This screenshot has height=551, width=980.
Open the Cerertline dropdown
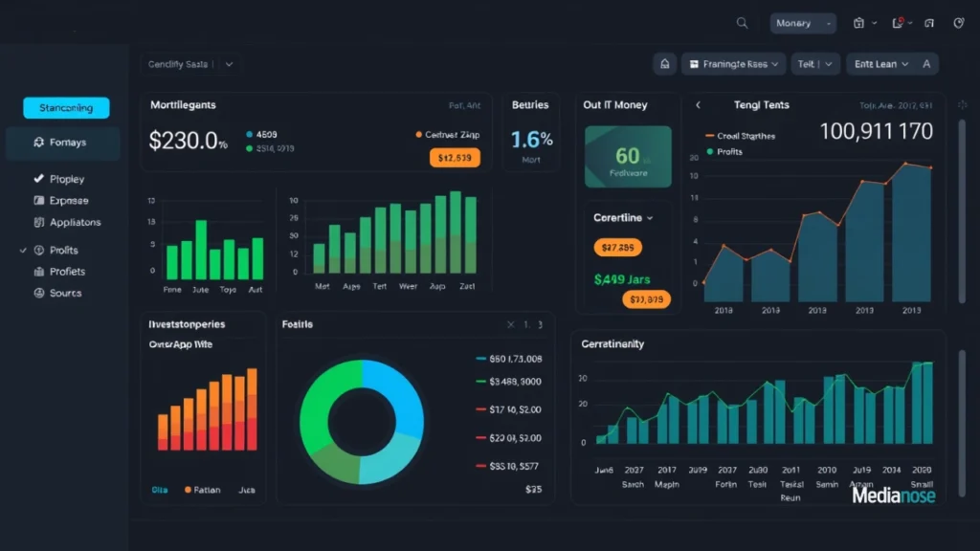620,217
